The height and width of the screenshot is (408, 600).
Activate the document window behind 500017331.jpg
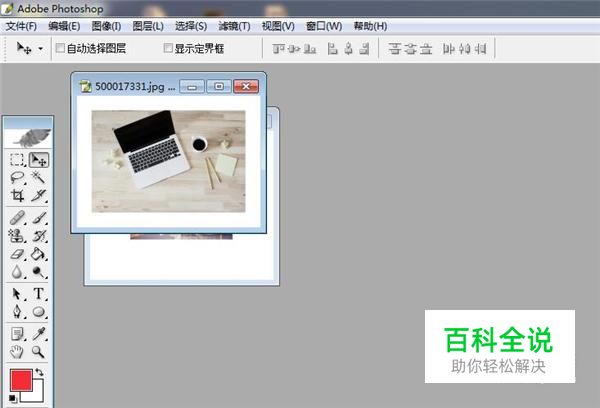click(181, 262)
